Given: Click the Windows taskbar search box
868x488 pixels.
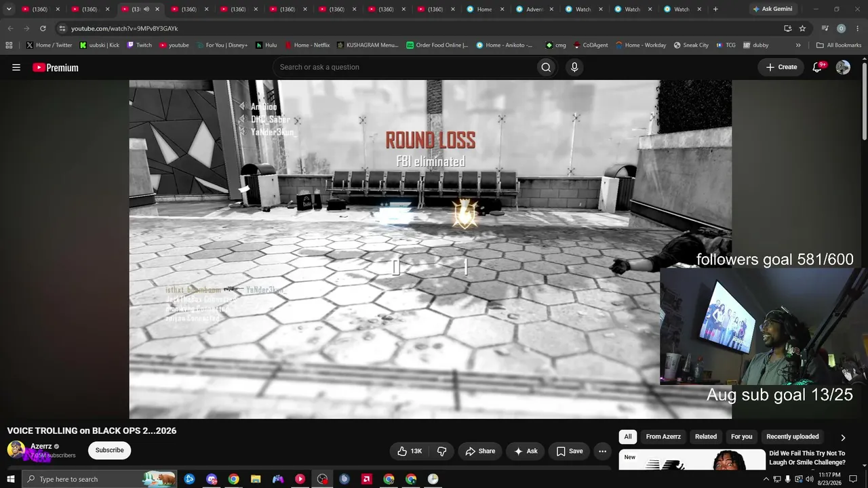Looking at the screenshot, I should [98, 479].
